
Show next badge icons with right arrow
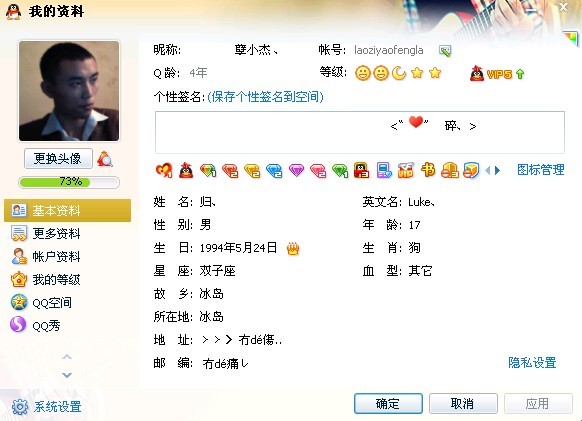tap(498, 170)
